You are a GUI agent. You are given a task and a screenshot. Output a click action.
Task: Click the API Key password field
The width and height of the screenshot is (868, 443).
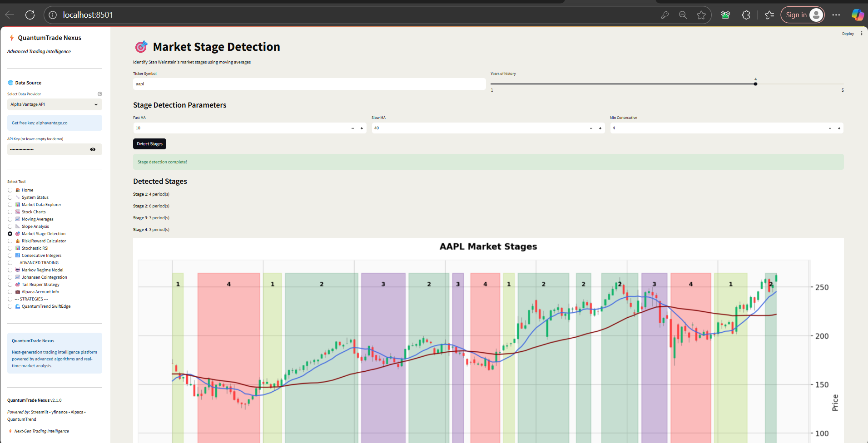[47, 149]
